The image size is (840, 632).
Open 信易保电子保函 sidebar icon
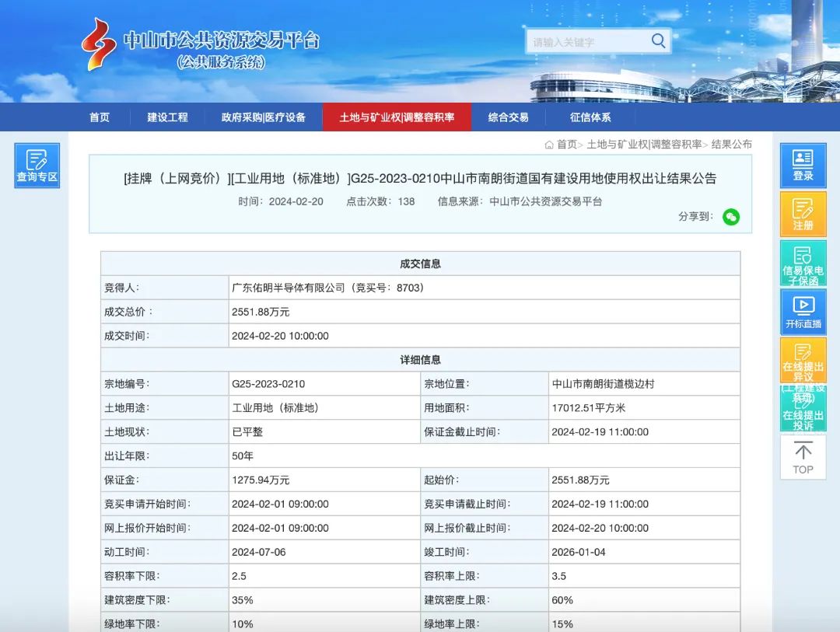click(803, 263)
